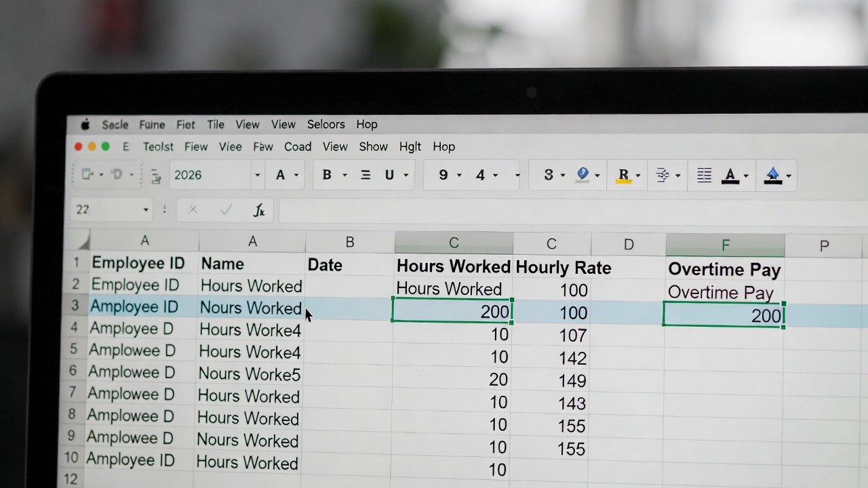
Task: Open the Apple menu
Action: pos(85,125)
